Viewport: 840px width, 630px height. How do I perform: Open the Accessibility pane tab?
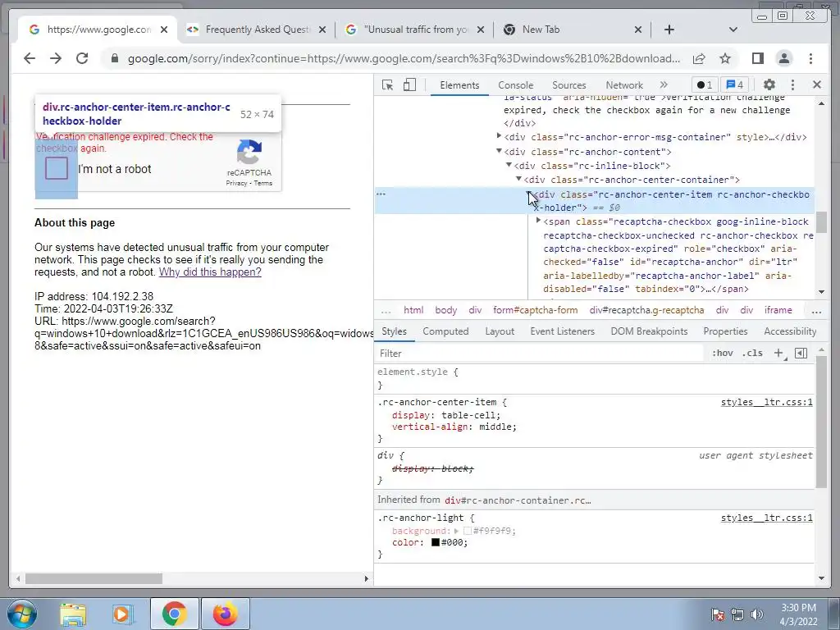[790, 331]
